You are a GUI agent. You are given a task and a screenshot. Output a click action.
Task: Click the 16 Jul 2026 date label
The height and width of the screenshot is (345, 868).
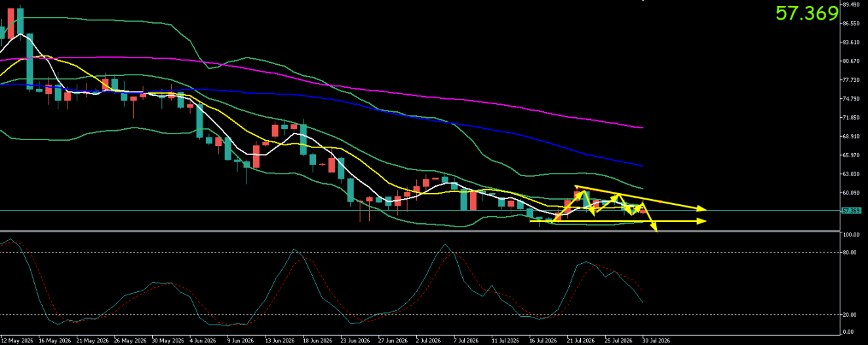[543, 341]
